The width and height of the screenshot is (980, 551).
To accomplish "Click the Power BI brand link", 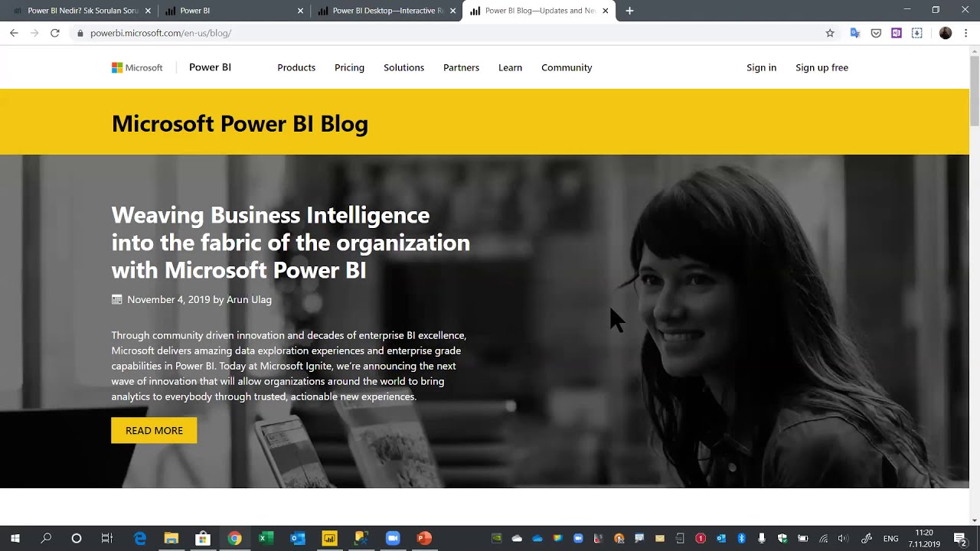I will click(210, 67).
